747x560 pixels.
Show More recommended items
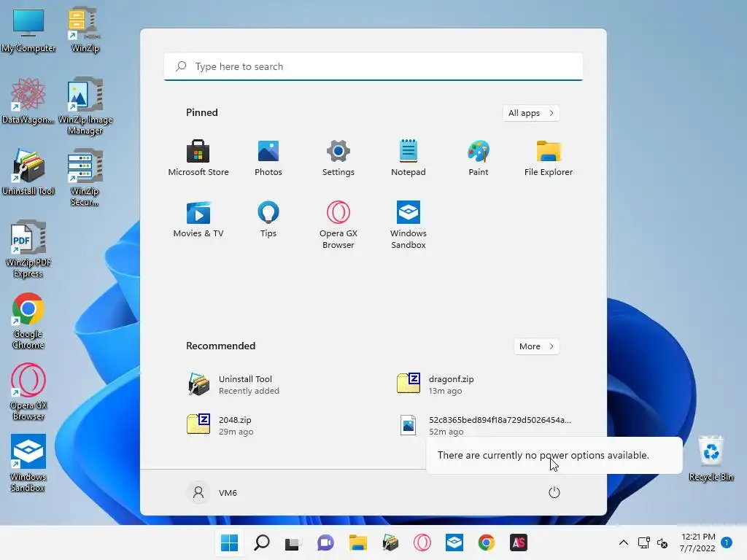coord(536,346)
